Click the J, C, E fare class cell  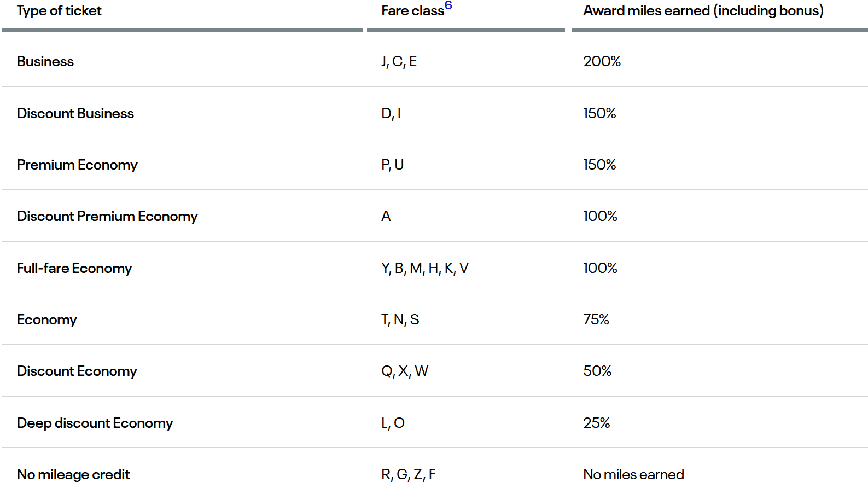[x=399, y=62]
